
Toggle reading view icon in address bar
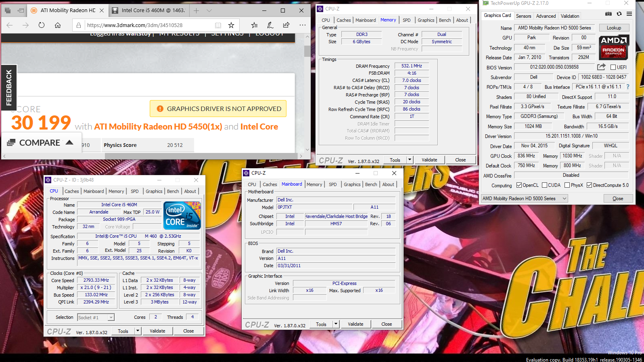point(218,25)
